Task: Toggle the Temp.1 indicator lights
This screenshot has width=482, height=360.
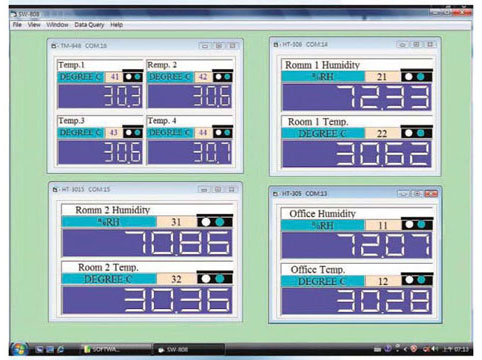Action: tap(133, 77)
